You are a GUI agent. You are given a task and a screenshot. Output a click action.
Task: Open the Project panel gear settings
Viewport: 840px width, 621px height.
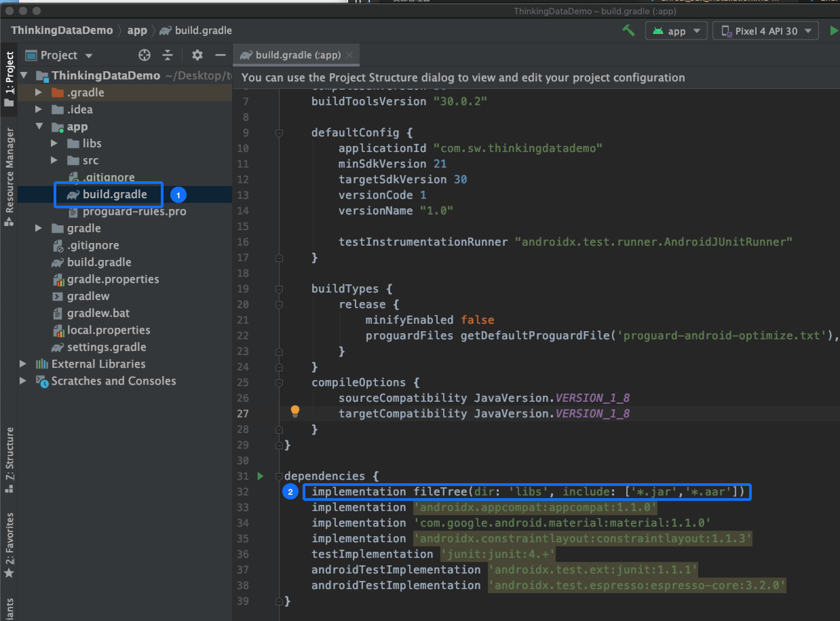[197, 55]
